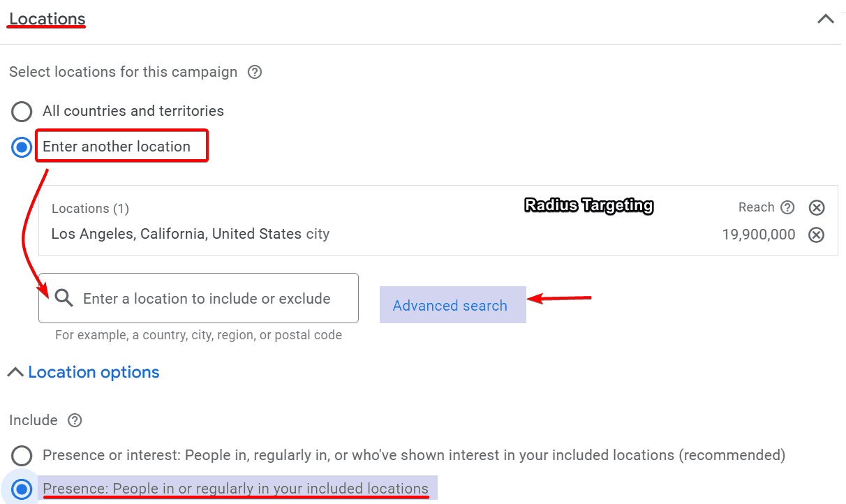Remove the Los Angeles, California location entry
The image size is (846, 504).
click(x=816, y=235)
